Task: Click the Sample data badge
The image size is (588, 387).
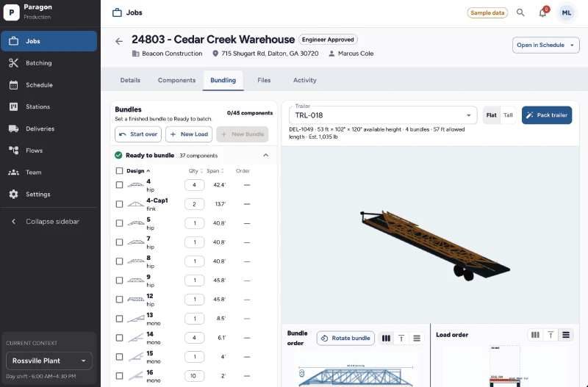Action: tap(487, 12)
